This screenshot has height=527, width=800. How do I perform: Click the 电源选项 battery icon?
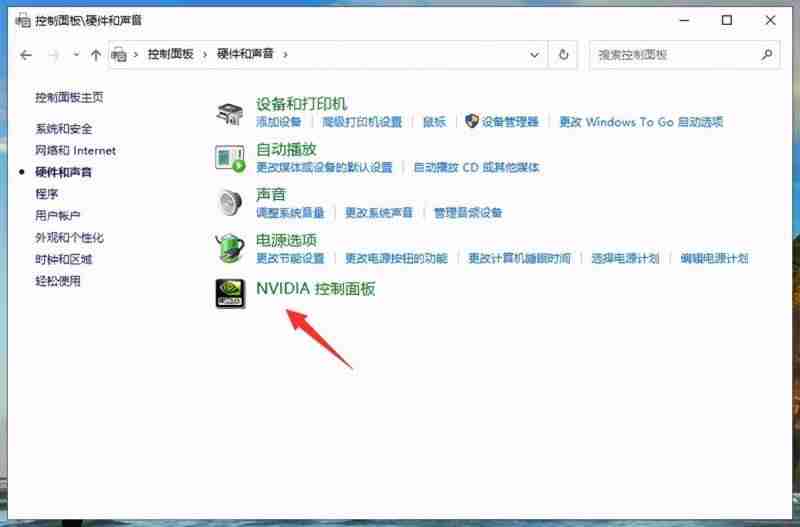(230, 248)
